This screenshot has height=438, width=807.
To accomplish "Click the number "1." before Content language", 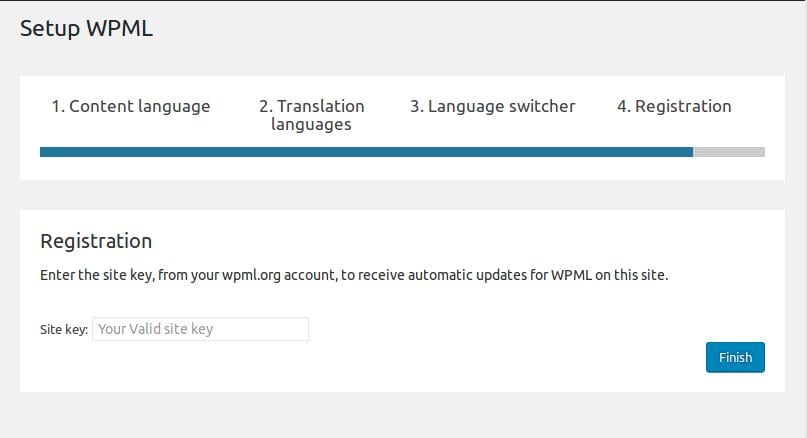I will point(58,106).
